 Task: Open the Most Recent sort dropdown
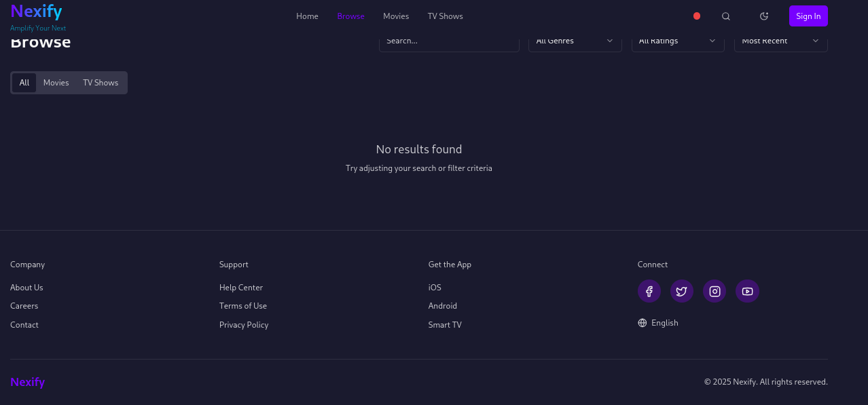[780, 42]
